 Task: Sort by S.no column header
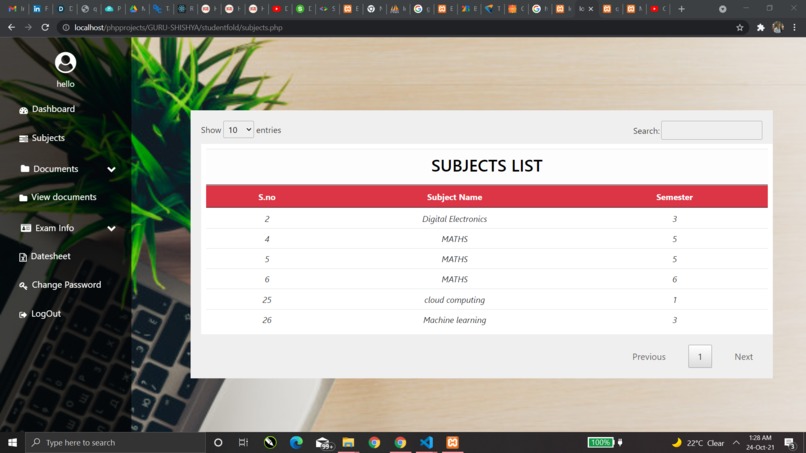(267, 197)
